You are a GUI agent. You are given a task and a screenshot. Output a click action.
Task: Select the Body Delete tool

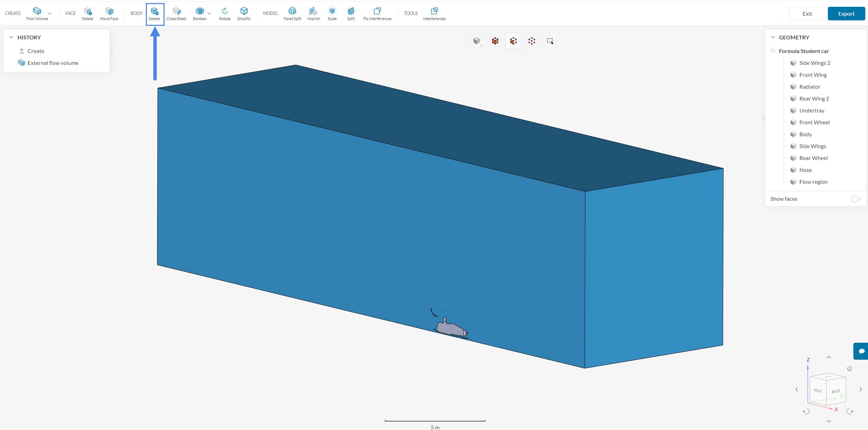tap(154, 14)
